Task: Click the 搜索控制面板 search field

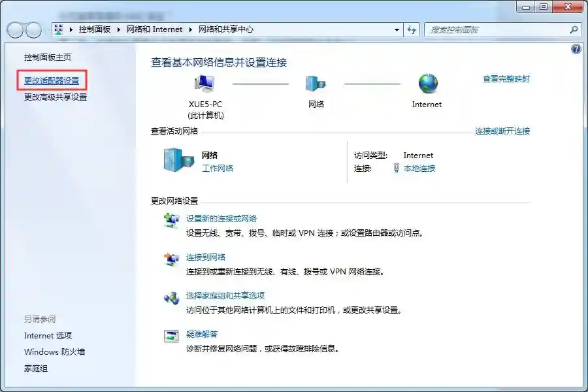Action: 497,29
